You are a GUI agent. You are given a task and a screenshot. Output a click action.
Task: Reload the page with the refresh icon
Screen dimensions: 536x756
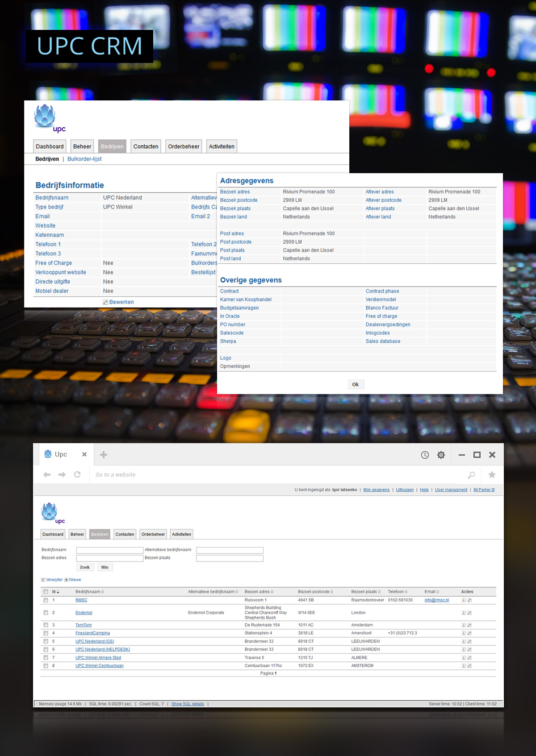pos(77,474)
